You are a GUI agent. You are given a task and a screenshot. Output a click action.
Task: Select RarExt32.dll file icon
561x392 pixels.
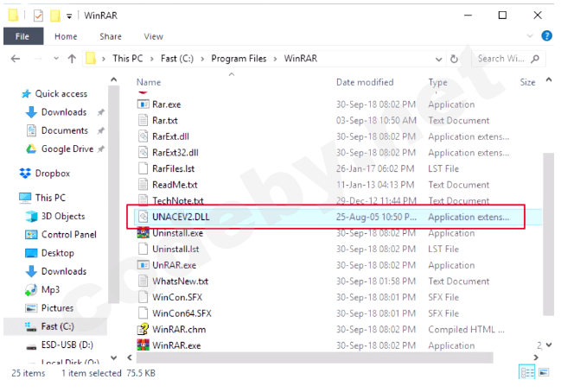point(143,153)
